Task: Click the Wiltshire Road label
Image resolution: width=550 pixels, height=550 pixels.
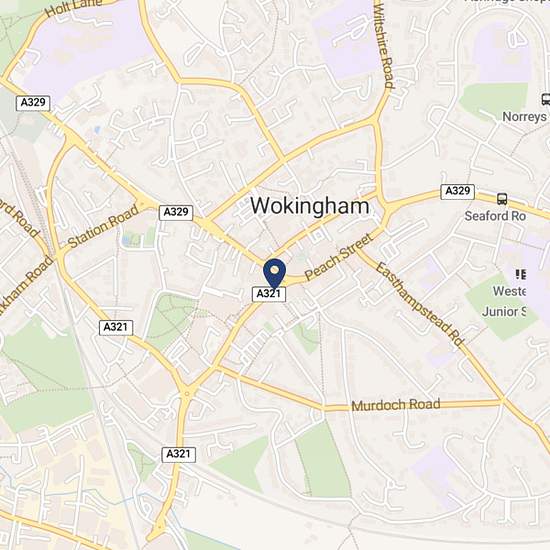Action: pyautogui.click(x=383, y=46)
